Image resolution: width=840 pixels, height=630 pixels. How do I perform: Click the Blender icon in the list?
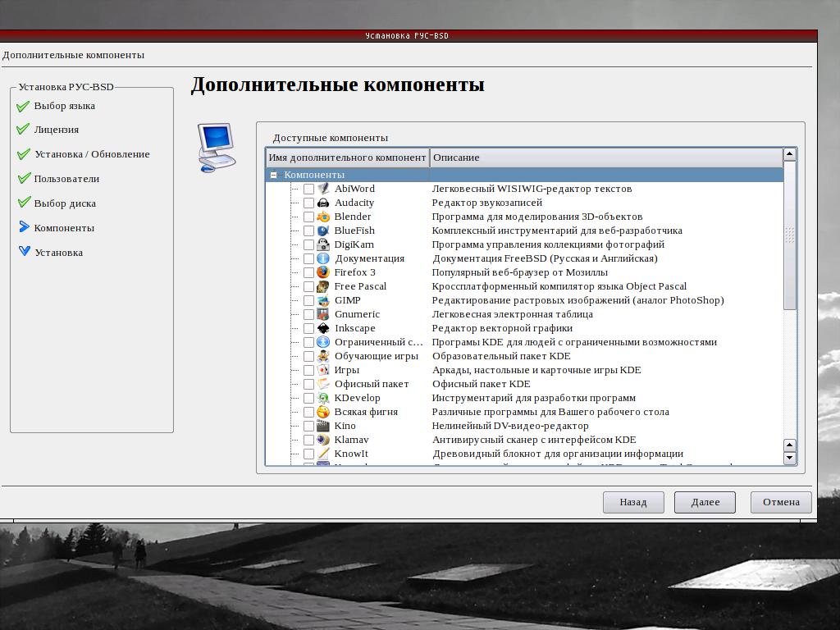tap(323, 217)
